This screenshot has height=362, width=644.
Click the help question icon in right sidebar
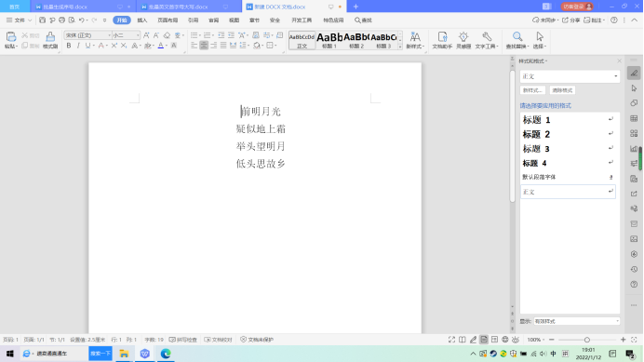634,285
